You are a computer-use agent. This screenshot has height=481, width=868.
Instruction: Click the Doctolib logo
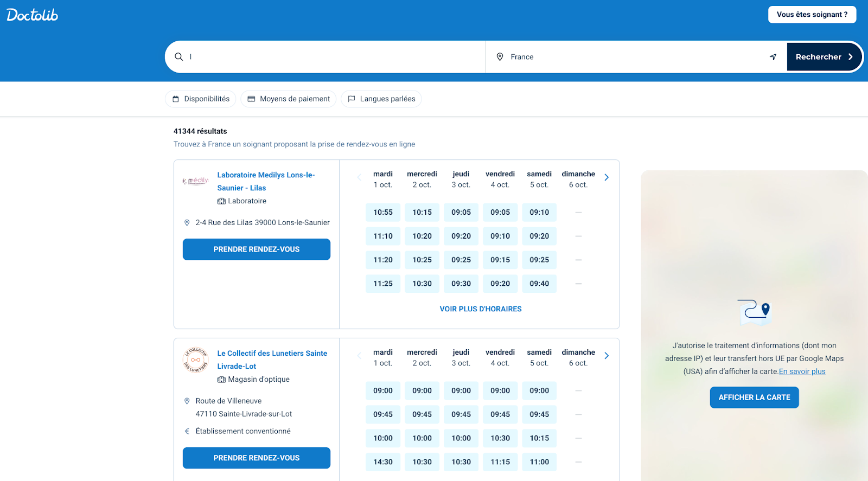33,15
